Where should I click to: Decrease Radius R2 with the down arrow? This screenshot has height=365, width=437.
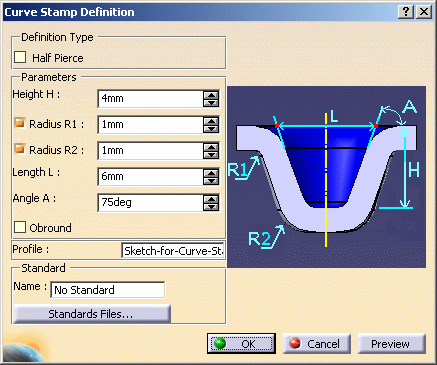pos(211,155)
